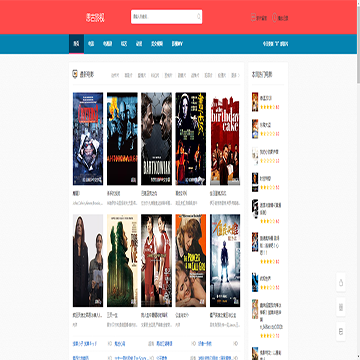Click the text link at right of blue navigation bar
360x360 pixels.
click(x=275, y=44)
